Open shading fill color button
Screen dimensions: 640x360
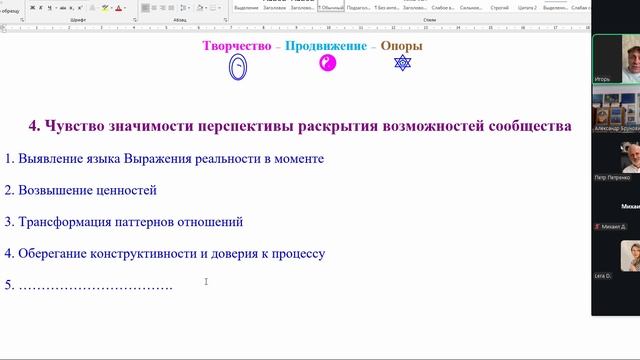200,8
